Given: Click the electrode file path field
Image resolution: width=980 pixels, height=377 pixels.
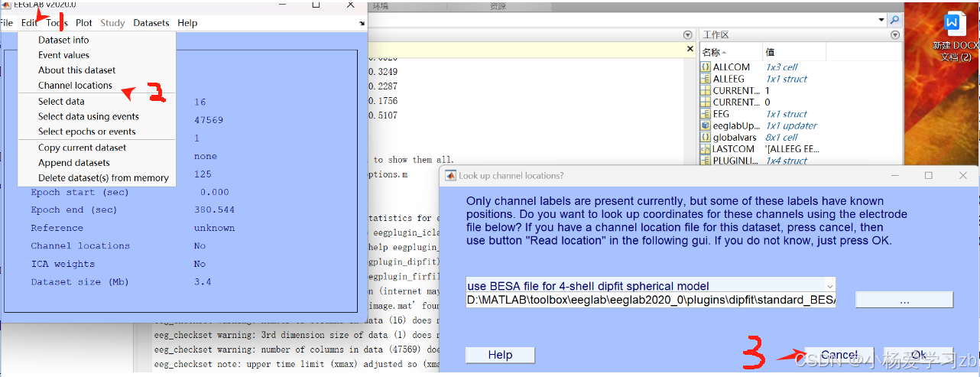Looking at the screenshot, I should click(x=651, y=301).
